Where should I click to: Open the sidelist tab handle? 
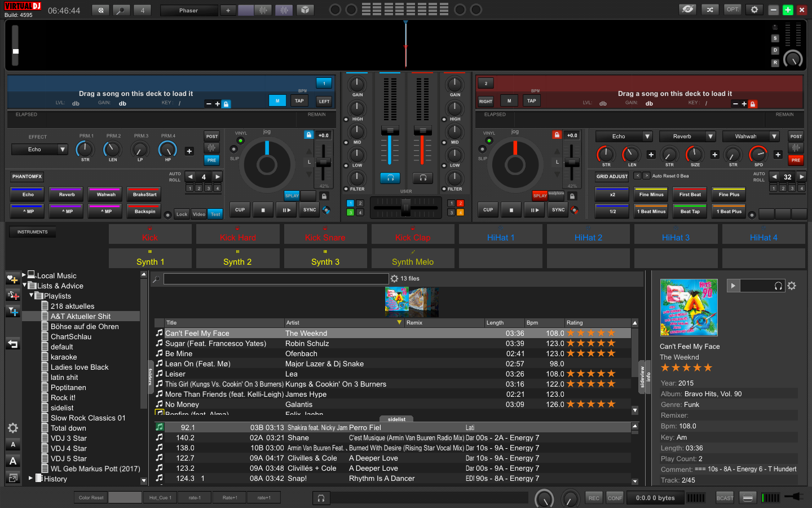coord(396,419)
